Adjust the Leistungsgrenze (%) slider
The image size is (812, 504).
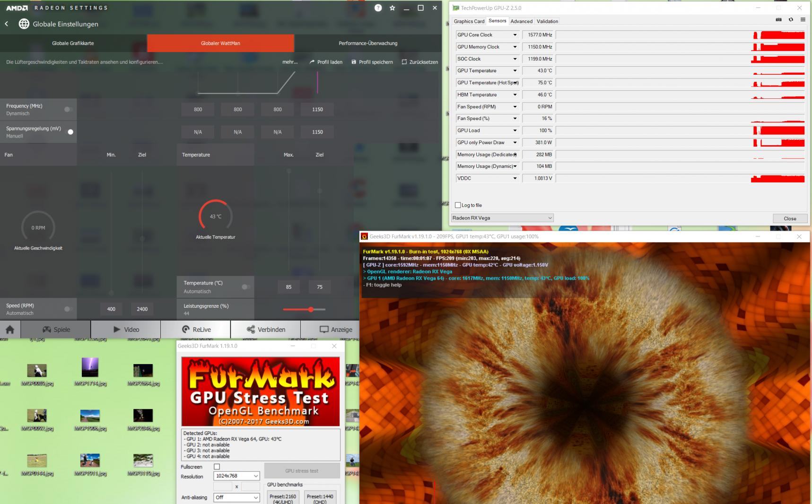304,309
